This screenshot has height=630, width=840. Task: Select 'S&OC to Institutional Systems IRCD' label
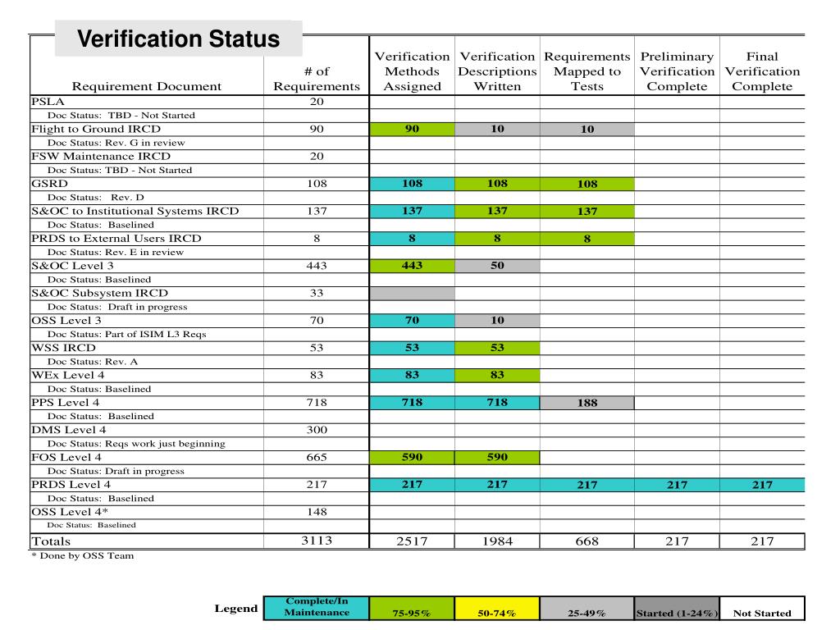[135, 211]
